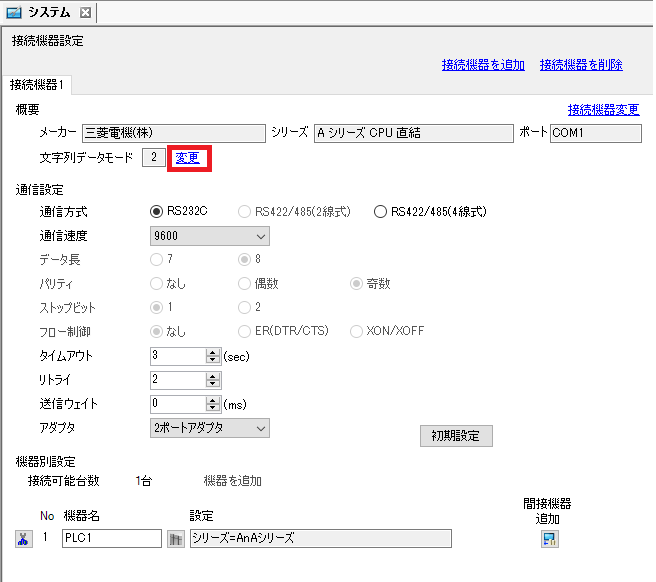656x582 pixels.
Task: Set parity to 偶数
Action: point(244,284)
